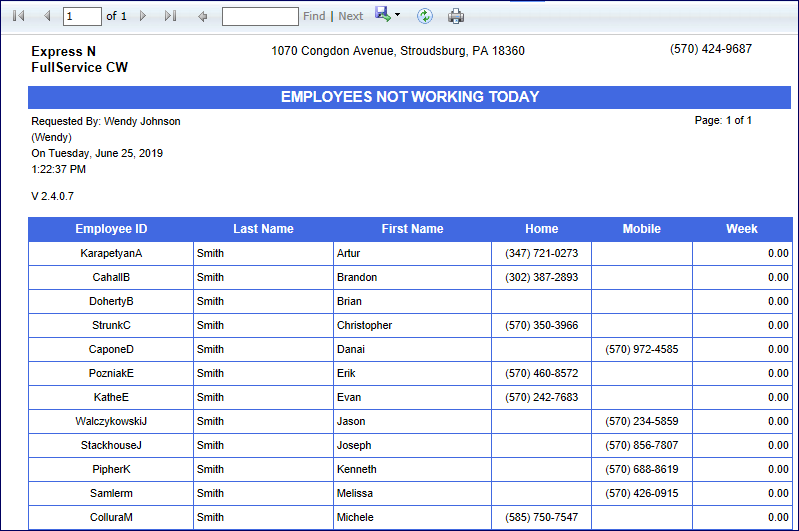Screen dimensions: 799x531
Task: Click the Mobile column header
Action: 641,229
